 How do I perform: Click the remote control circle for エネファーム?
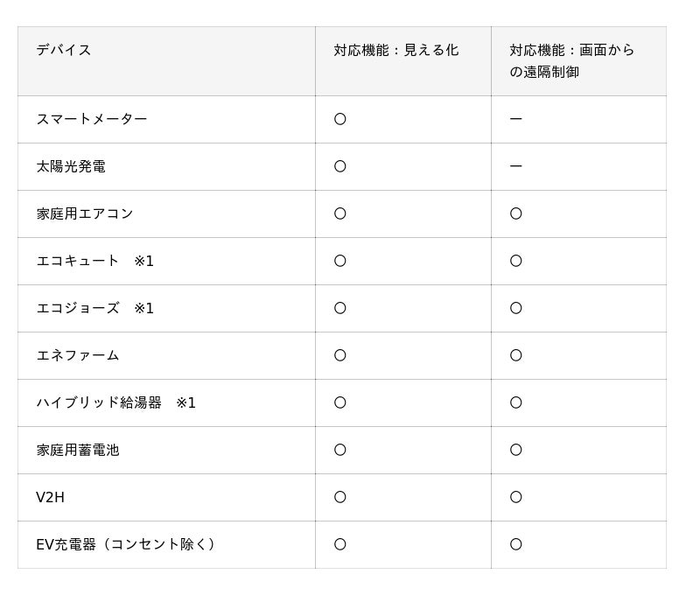516,355
